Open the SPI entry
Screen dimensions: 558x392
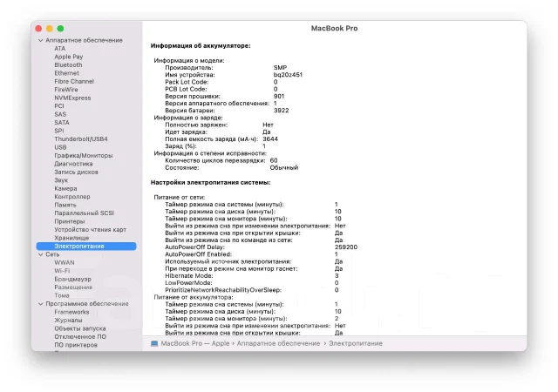[x=59, y=131]
